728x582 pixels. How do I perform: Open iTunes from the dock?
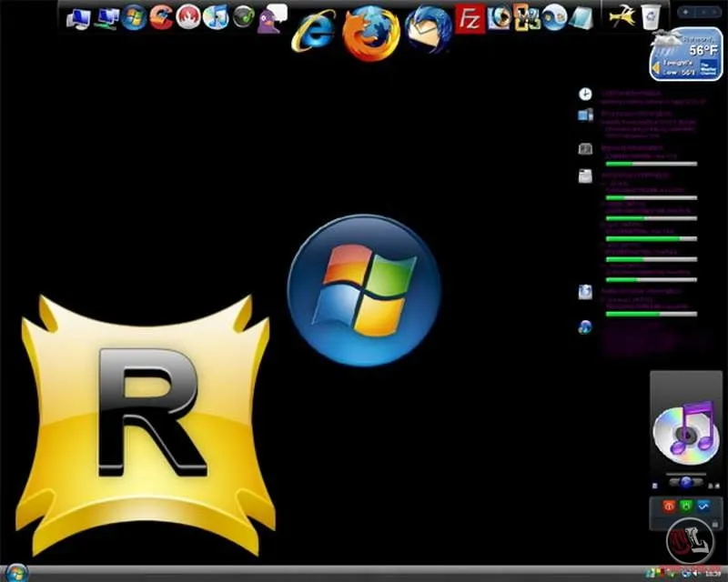[x=216, y=17]
